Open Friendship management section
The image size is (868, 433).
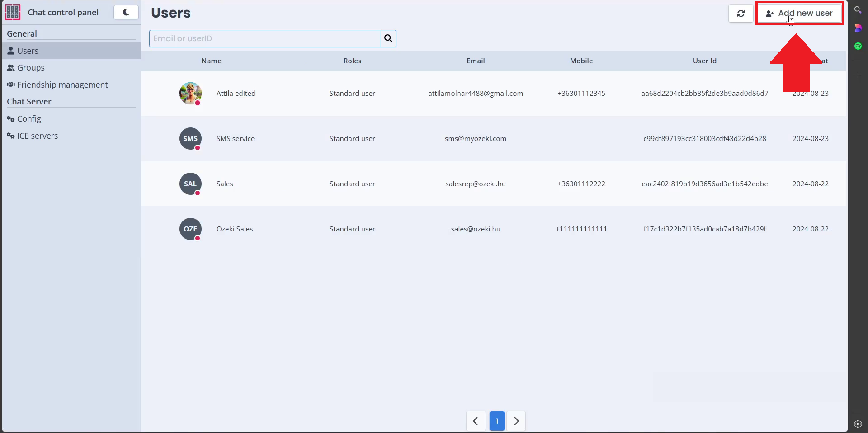[62, 85]
